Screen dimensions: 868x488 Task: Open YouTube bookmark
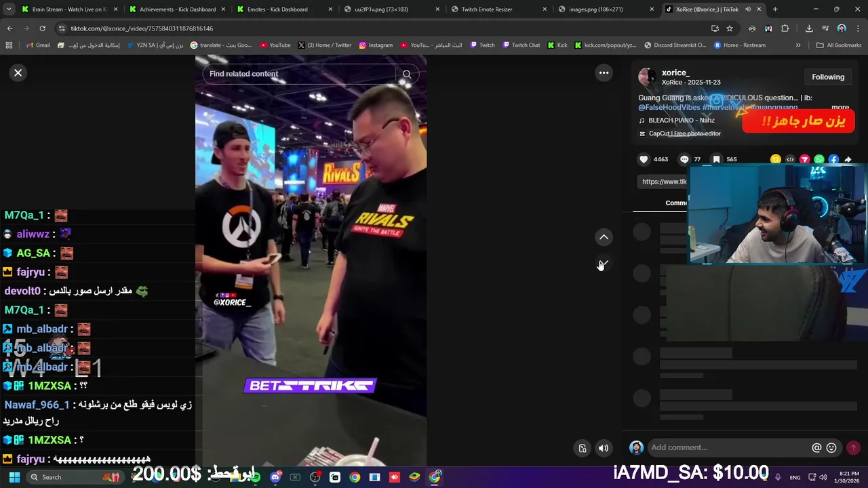coord(275,45)
